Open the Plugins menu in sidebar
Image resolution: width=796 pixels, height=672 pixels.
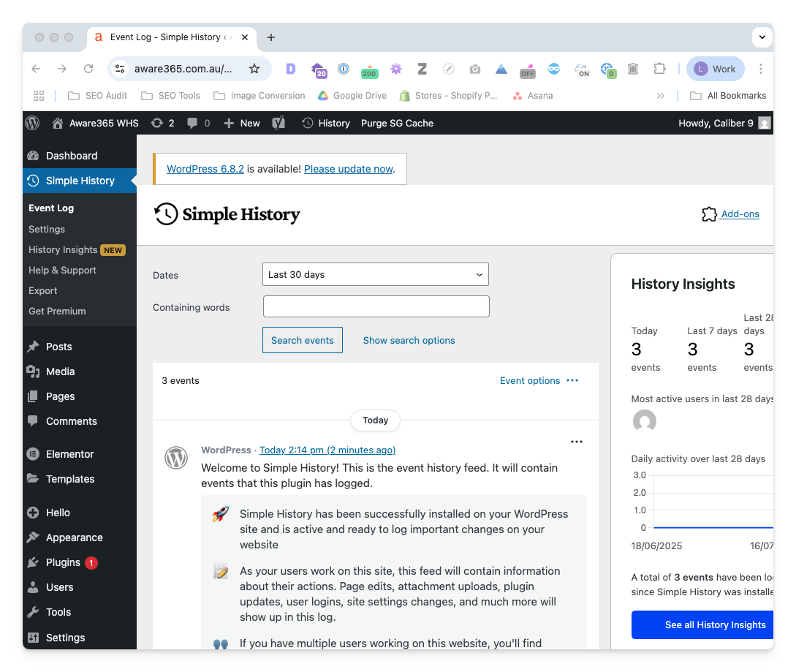coord(63,562)
